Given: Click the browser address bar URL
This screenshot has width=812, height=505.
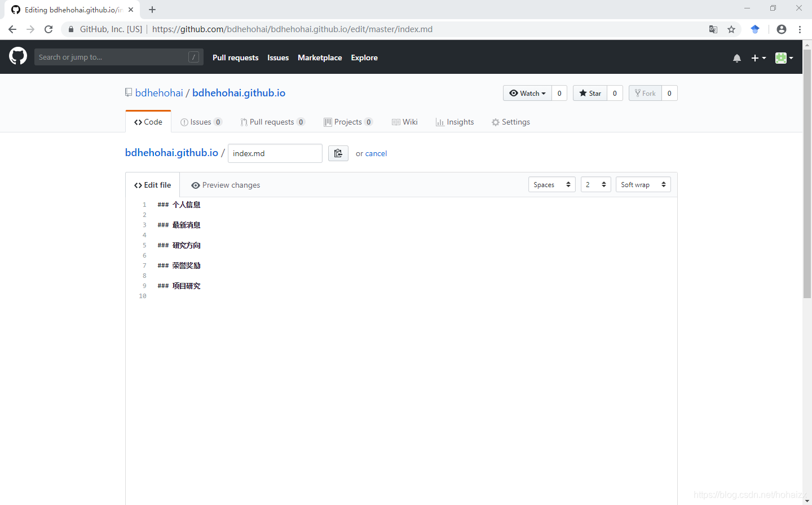Looking at the screenshot, I should tap(292, 29).
